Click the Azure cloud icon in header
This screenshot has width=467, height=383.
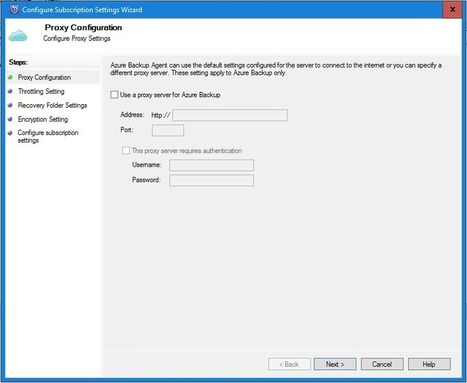[x=18, y=36]
